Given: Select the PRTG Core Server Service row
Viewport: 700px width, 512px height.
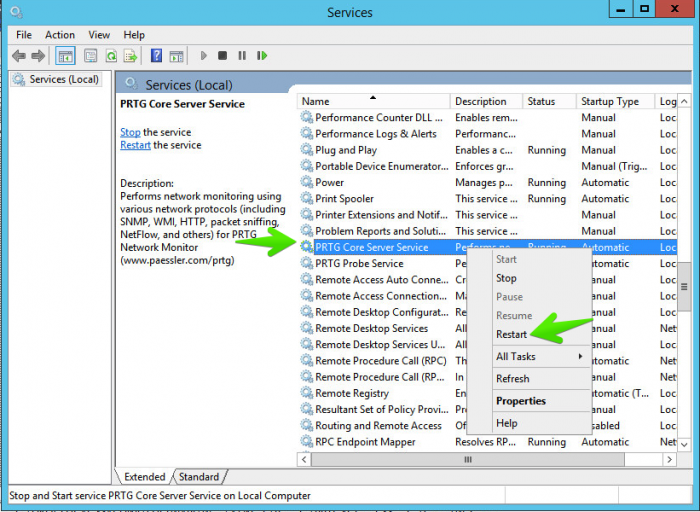Looking at the screenshot, I should coord(488,247).
